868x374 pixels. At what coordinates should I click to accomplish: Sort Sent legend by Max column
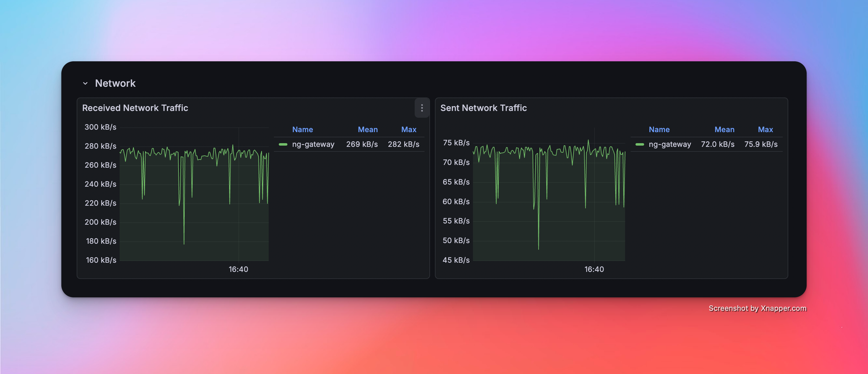765,129
